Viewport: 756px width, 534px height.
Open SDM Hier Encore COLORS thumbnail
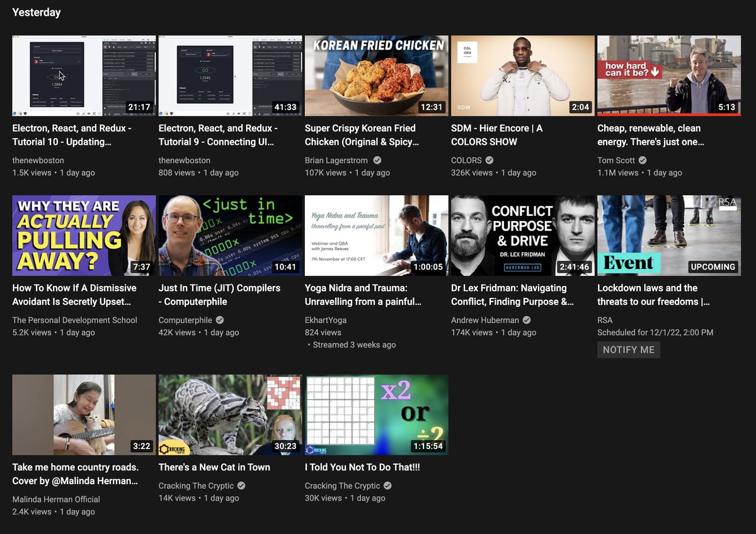point(522,76)
